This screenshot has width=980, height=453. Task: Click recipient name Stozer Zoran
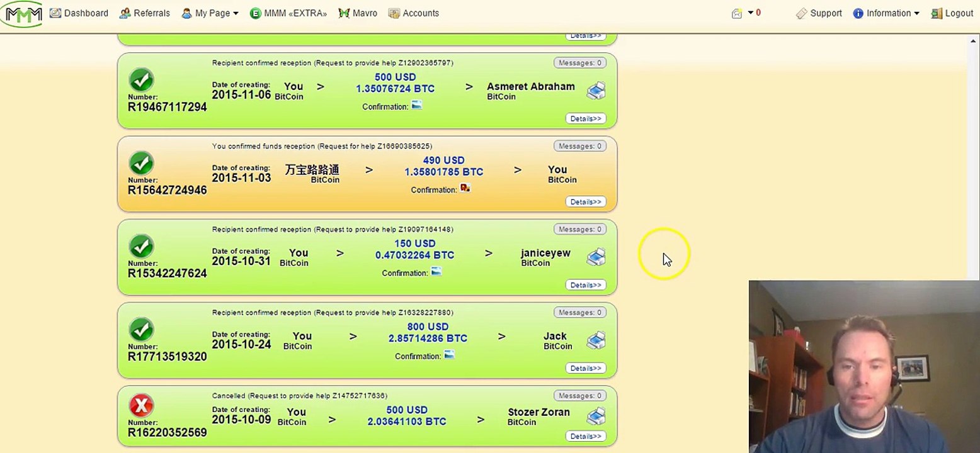pos(538,412)
